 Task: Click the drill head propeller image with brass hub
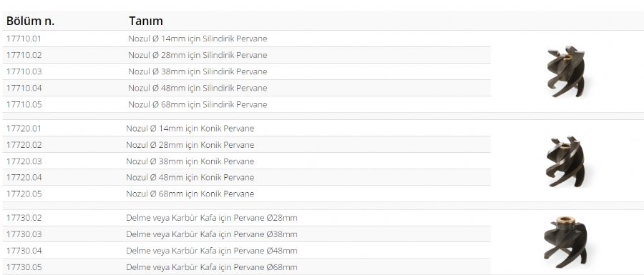point(566,243)
